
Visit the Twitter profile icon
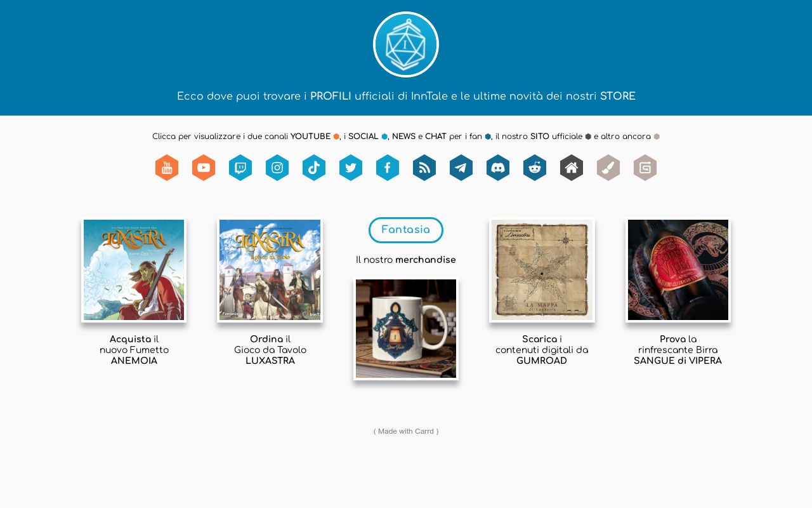pyautogui.click(x=351, y=168)
